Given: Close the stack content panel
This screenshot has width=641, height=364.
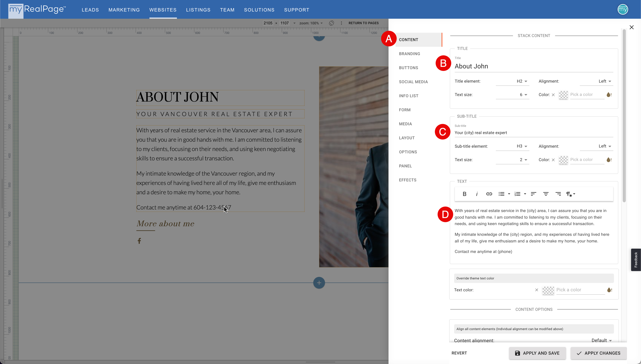Looking at the screenshot, I should (x=631, y=27).
